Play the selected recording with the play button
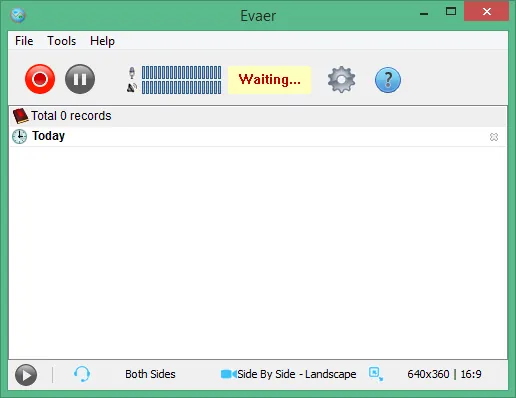Image resolution: width=516 pixels, height=398 pixels. (x=26, y=375)
